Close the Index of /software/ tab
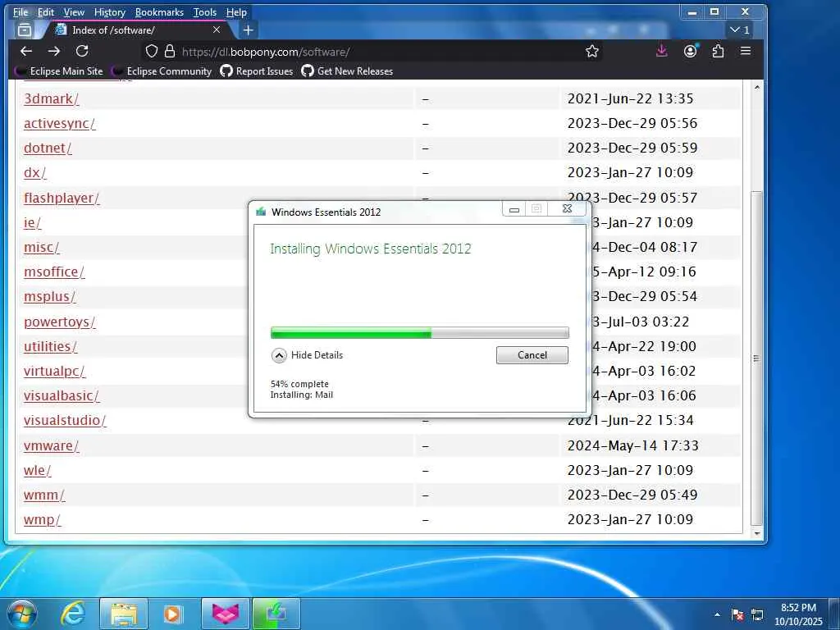This screenshot has height=630, width=840. (x=217, y=30)
